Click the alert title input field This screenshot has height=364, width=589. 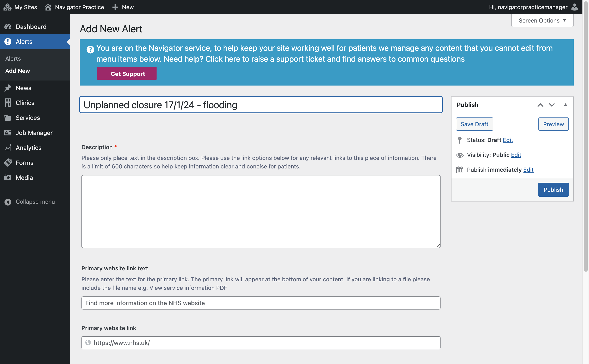point(261,105)
